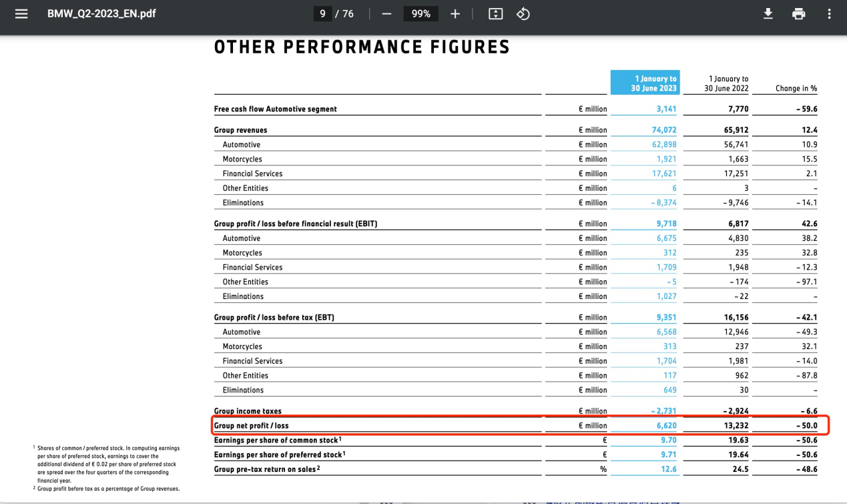Print the document using the printer icon

(x=798, y=14)
